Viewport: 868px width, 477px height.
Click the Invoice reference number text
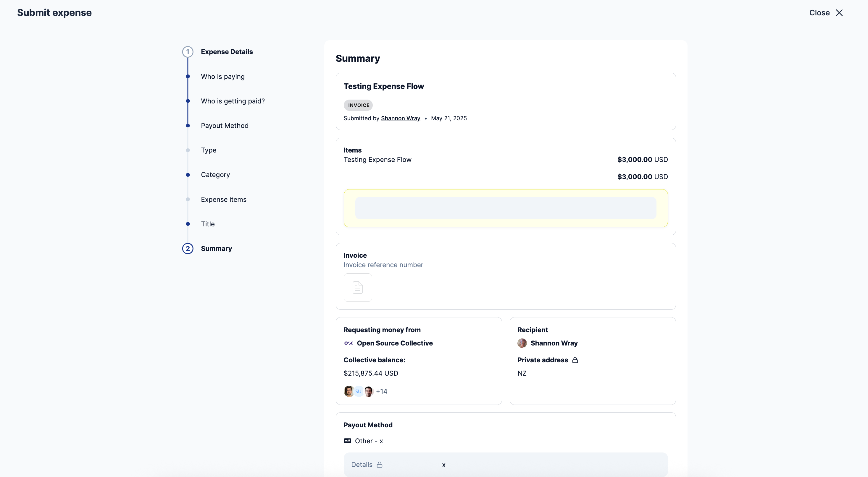[x=383, y=265]
